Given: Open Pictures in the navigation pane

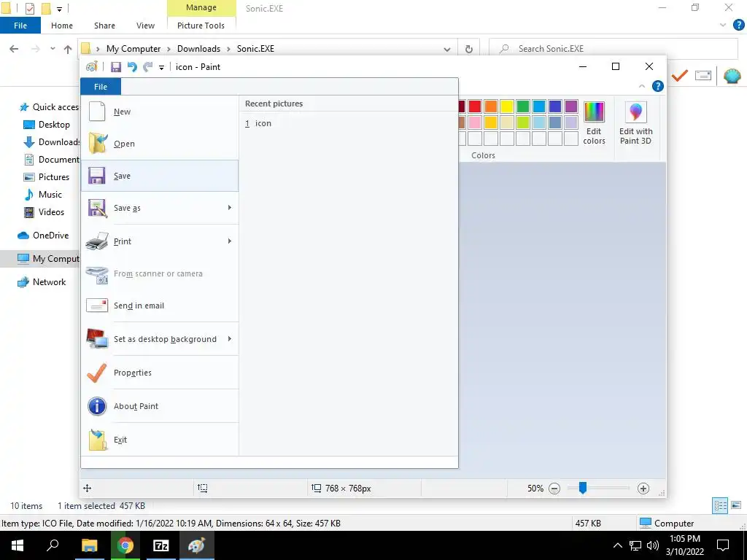Looking at the screenshot, I should 53,177.
